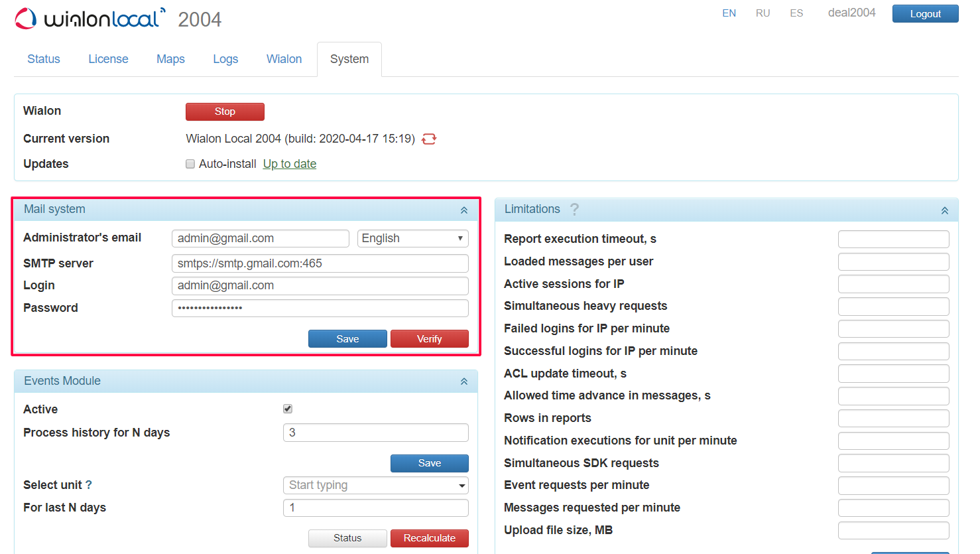Viewport: 980px width, 554px height.
Task: Switch interface language to RU
Action: [763, 13]
